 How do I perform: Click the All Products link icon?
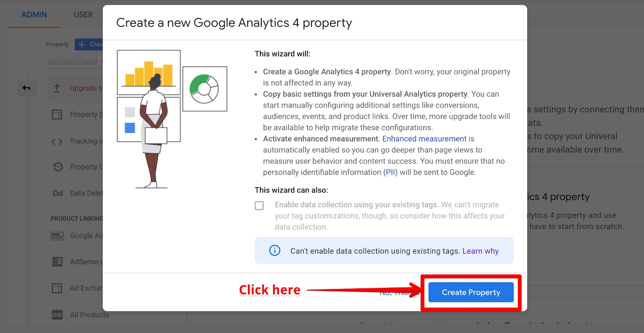click(57, 315)
